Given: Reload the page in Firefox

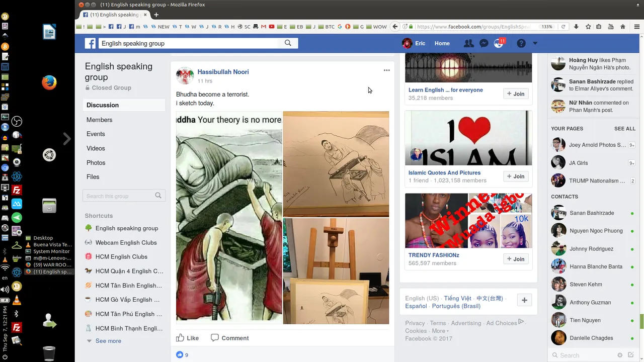Looking at the screenshot, I should (x=563, y=27).
